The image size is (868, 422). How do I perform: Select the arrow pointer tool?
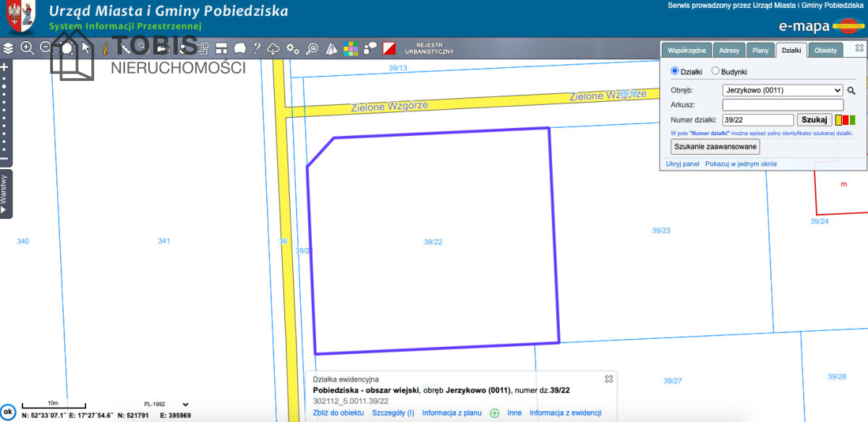pos(86,48)
